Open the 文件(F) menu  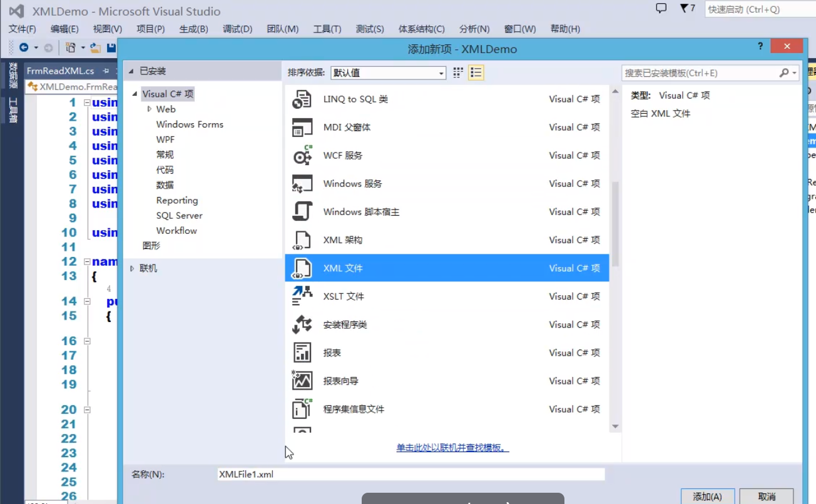[x=23, y=29]
